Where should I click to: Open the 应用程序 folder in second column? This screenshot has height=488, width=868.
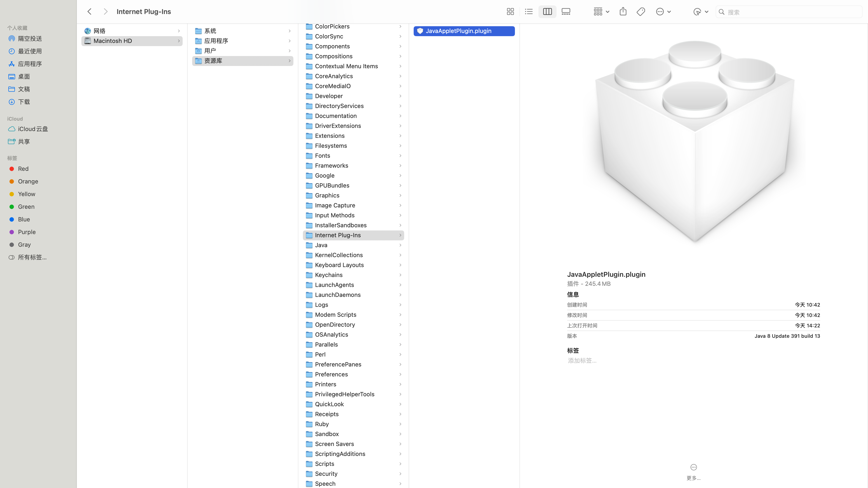243,41
